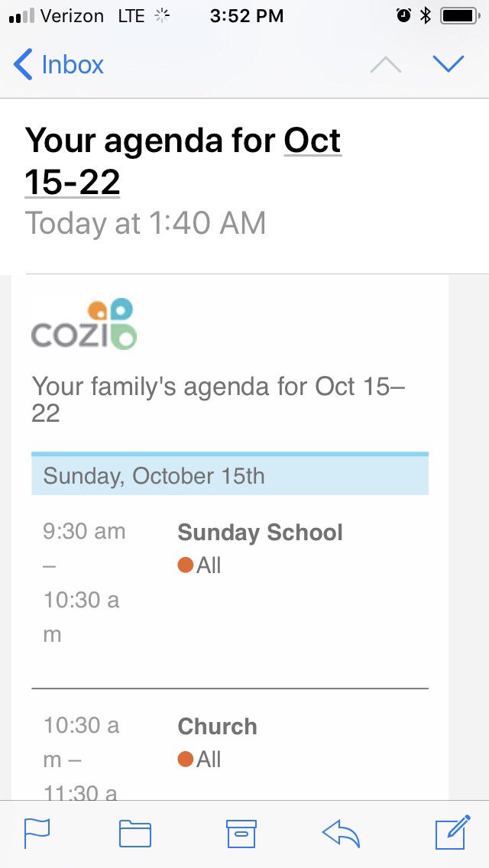This screenshot has height=868, width=489.
Task: Tap the battery indicator in status bar
Action: pos(459,15)
